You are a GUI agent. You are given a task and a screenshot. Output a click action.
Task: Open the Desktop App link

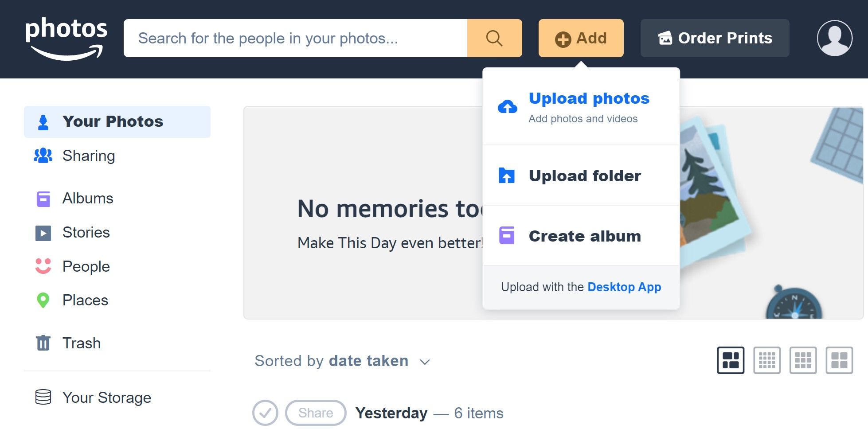(x=624, y=287)
